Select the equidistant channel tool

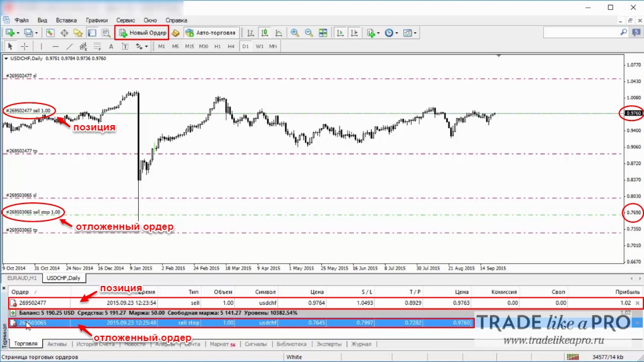point(83,46)
